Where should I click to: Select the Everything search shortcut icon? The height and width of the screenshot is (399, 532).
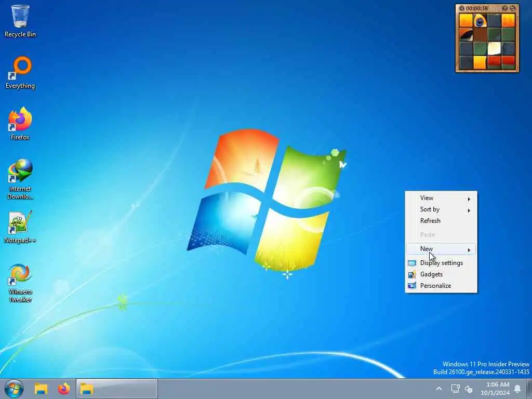click(20, 72)
